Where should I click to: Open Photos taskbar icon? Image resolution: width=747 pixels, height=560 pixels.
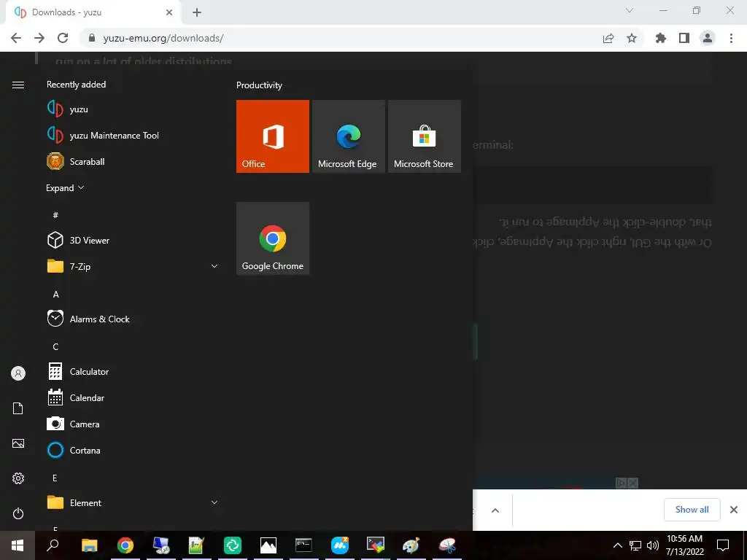click(268, 545)
